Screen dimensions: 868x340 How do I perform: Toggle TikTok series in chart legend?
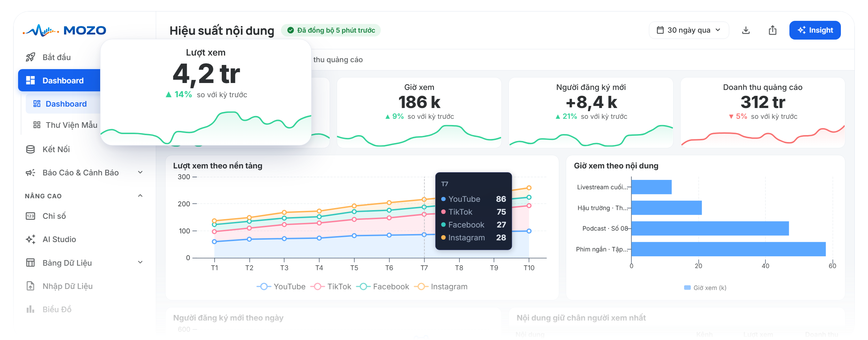point(331,287)
